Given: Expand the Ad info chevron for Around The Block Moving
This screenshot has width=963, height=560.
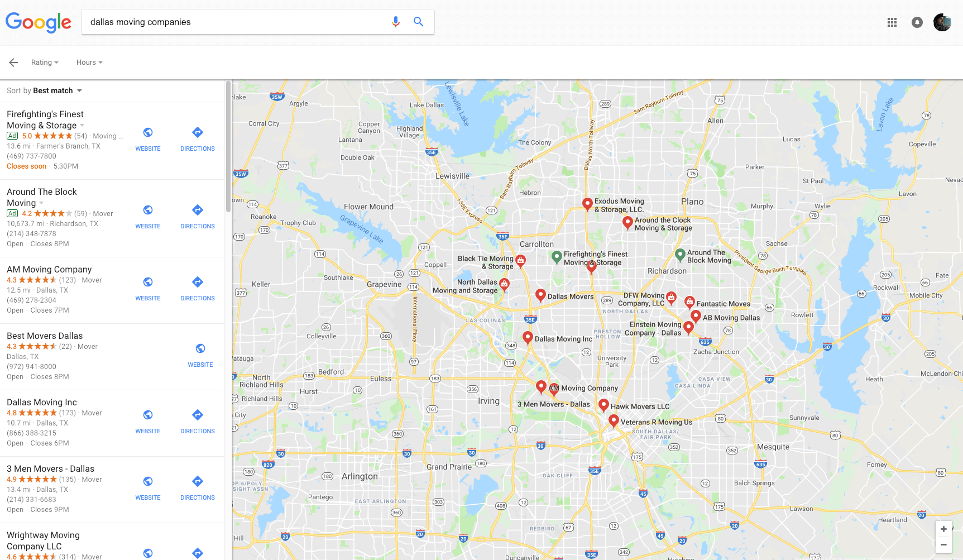Looking at the screenshot, I should [x=41, y=203].
